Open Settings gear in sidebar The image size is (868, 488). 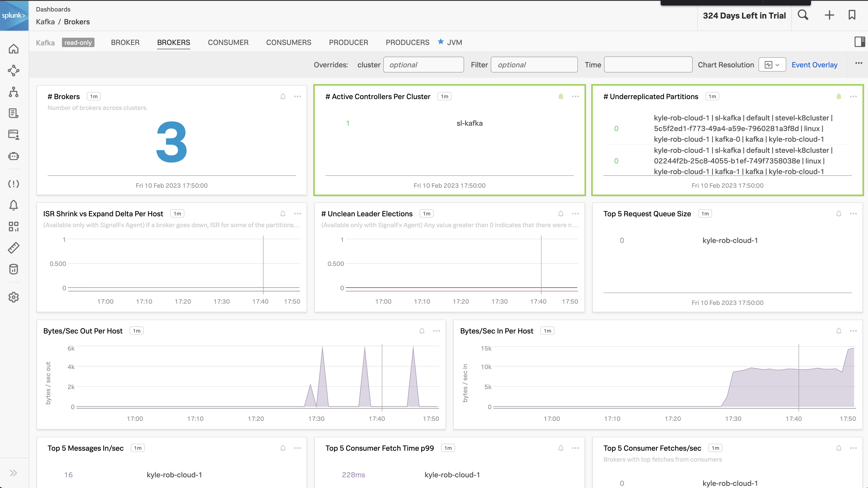click(x=13, y=297)
